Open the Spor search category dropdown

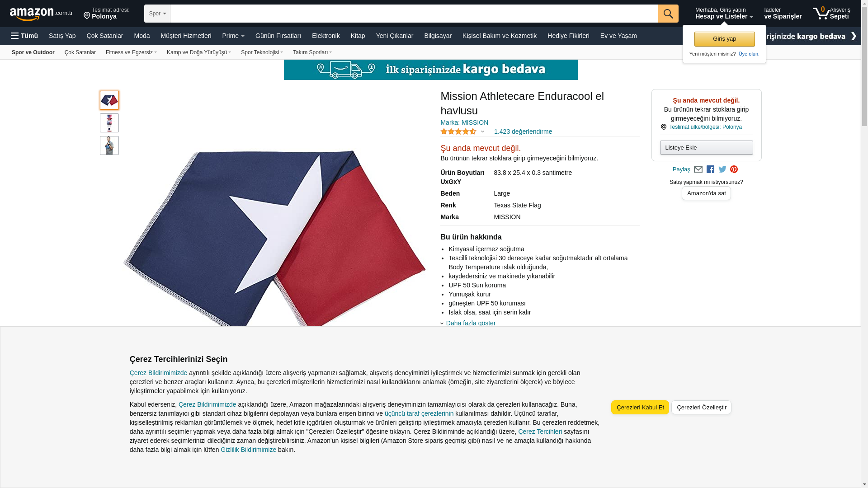[x=157, y=14]
